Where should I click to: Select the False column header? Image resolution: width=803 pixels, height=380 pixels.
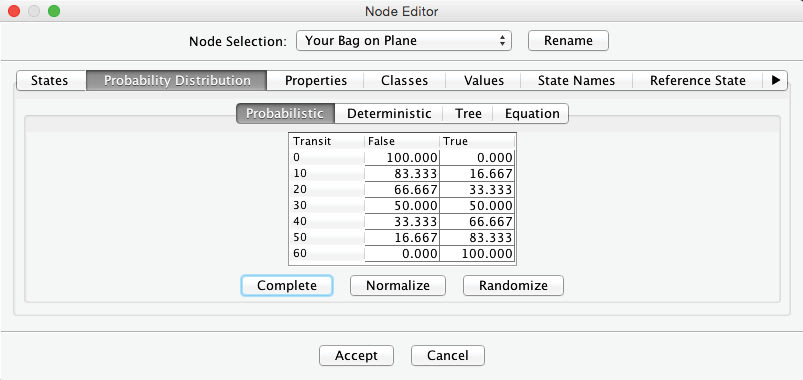[402, 141]
